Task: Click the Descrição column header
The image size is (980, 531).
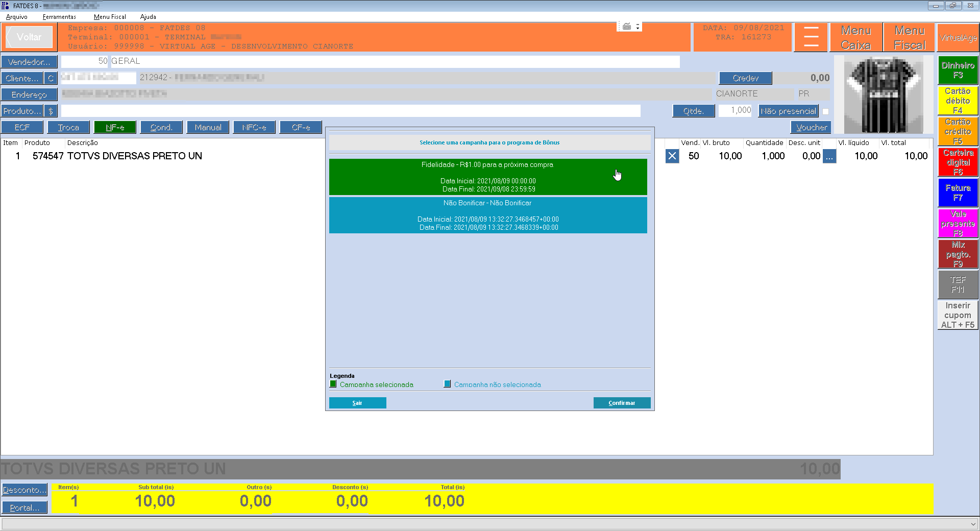Action: [x=83, y=143]
